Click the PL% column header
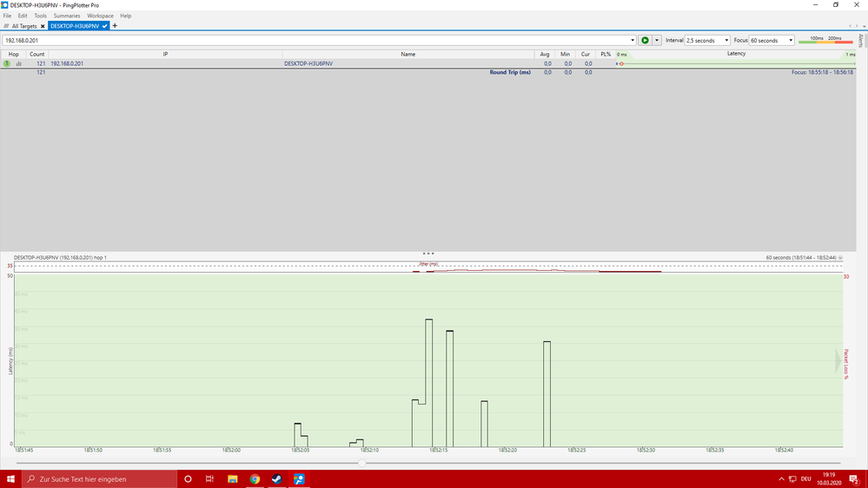The image size is (868, 488). pyautogui.click(x=606, y=54)
